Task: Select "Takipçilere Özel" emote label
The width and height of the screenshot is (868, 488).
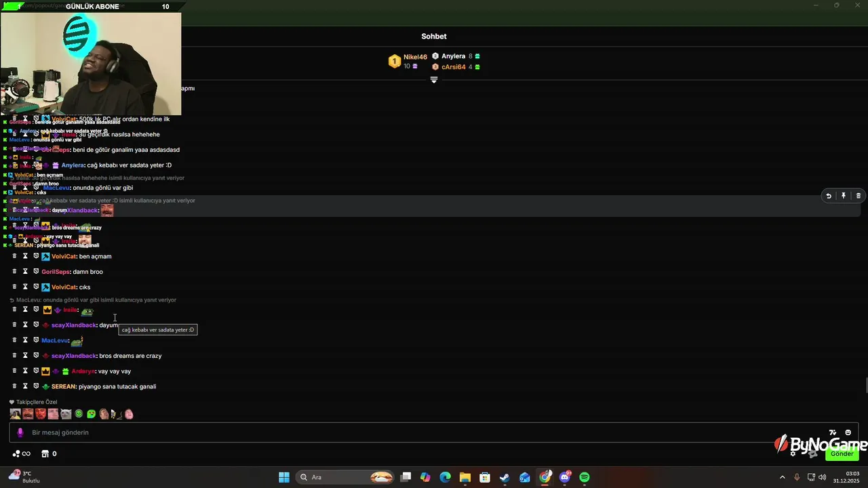Action: pos(37,402)
